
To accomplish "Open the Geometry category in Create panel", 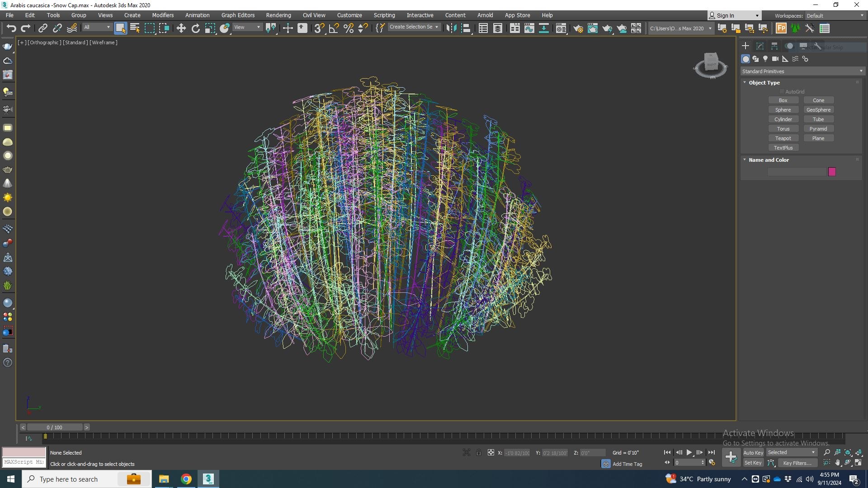I will coord(746,59).
